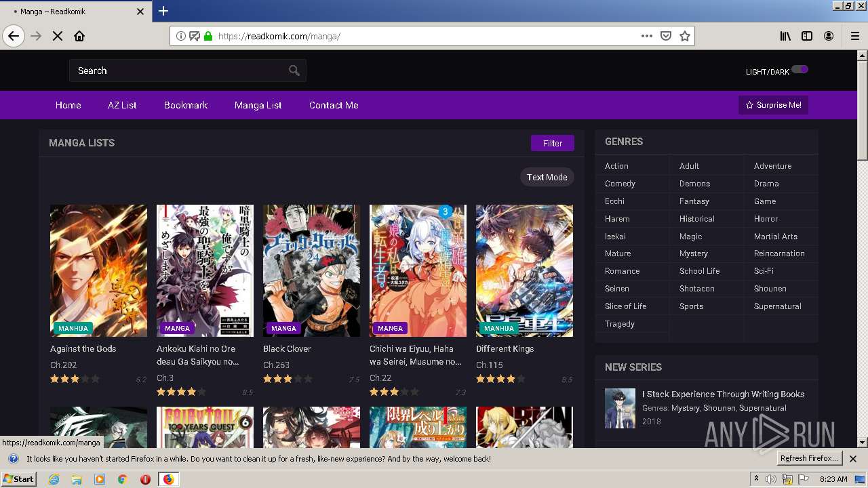Viewport: 868px width, 488px height.
Task: Open Windows Media Player from the taskbar
Action: tap(100, 479)
